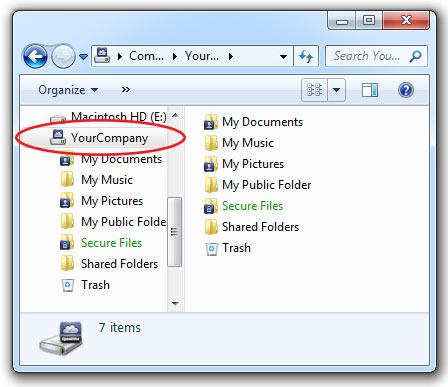This screenshot has width=448, height=387.
Task: Open the Organize menu
Action: coord(68,90)
